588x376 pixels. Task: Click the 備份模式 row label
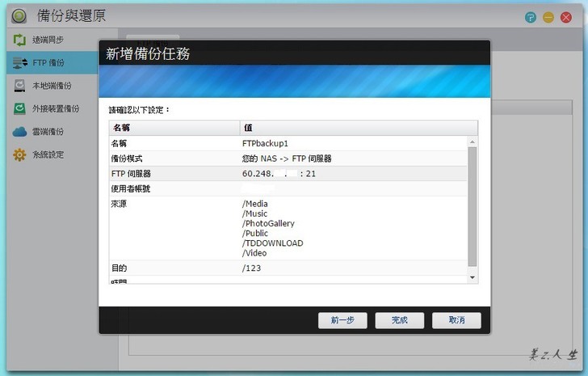[x=127, y=158]
